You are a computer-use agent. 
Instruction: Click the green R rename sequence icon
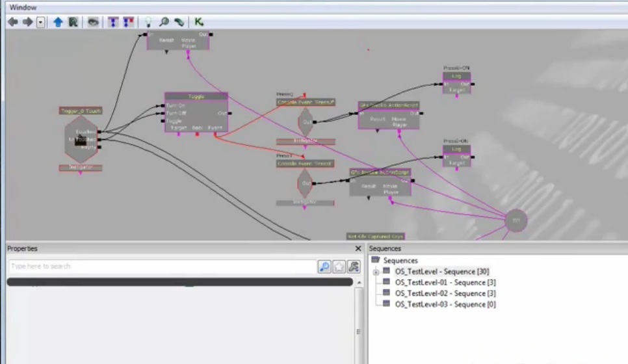coord(73,22)
